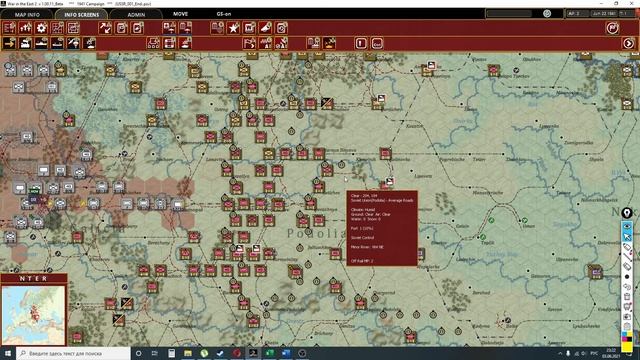640x360 pixels.
Task: Click the crossed arrows transfer icon
Action: [x=105, y=28]
